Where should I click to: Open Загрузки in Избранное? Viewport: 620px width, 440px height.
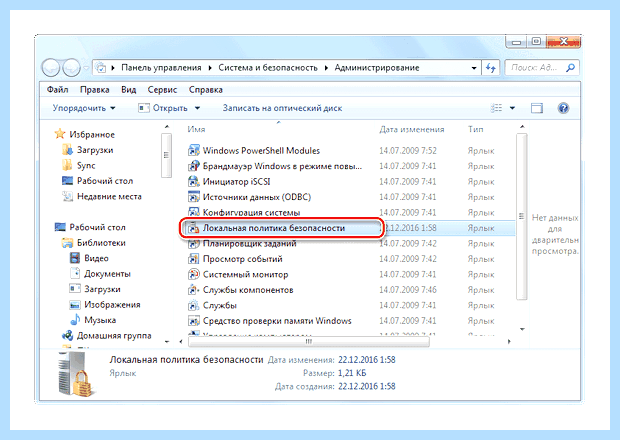point(95,150)
